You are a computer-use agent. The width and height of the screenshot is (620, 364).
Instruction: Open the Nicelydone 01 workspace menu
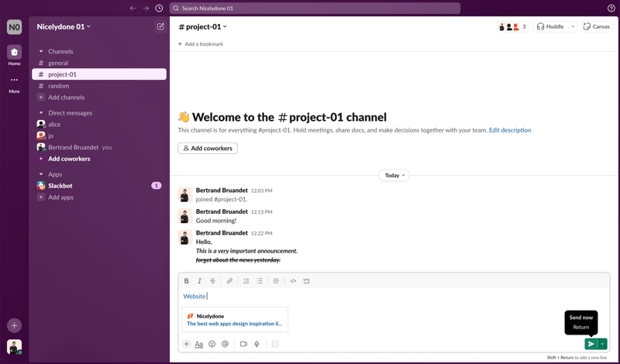(x=64, y=27)
